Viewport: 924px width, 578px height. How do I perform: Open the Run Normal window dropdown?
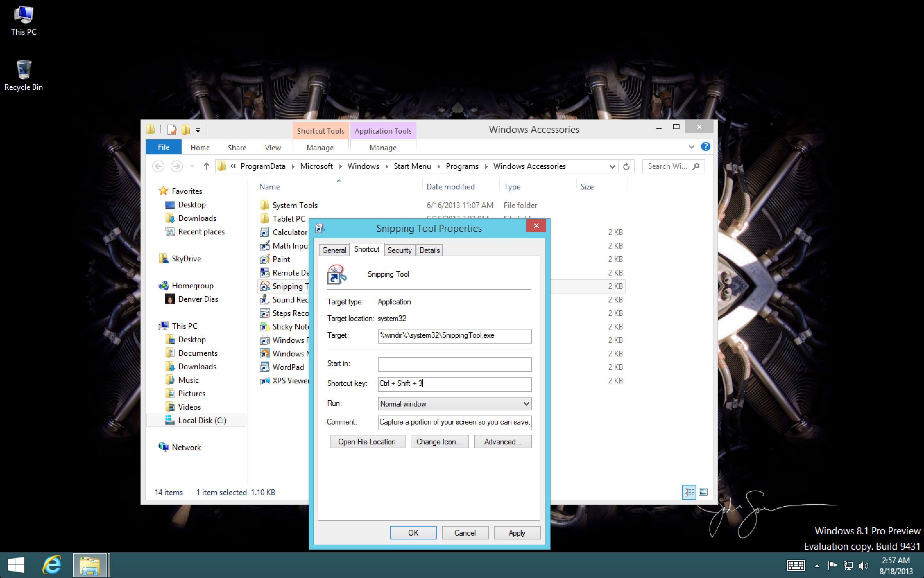coord(454,404)
